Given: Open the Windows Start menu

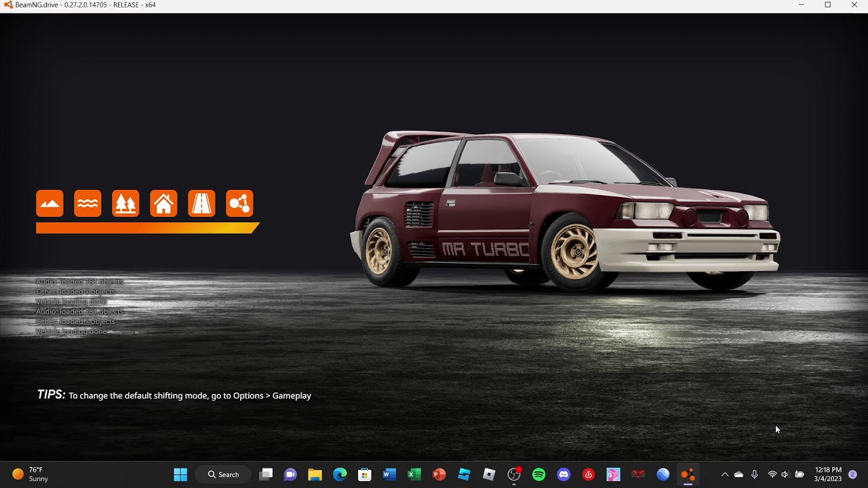Looking at the screenshot, I should click(x=180, y=474).
